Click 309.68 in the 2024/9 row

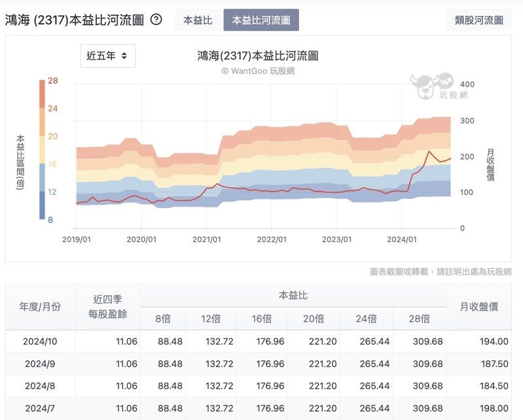(x=427, y=364)
